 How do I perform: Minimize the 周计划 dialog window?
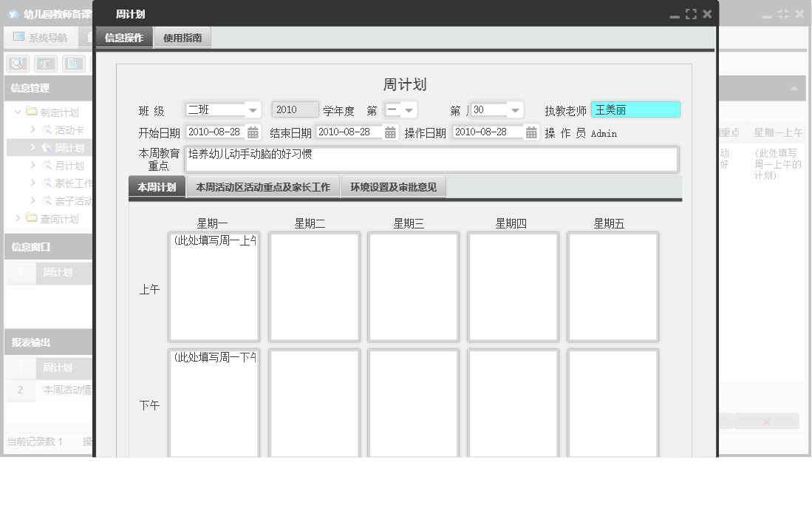[675, 14]
